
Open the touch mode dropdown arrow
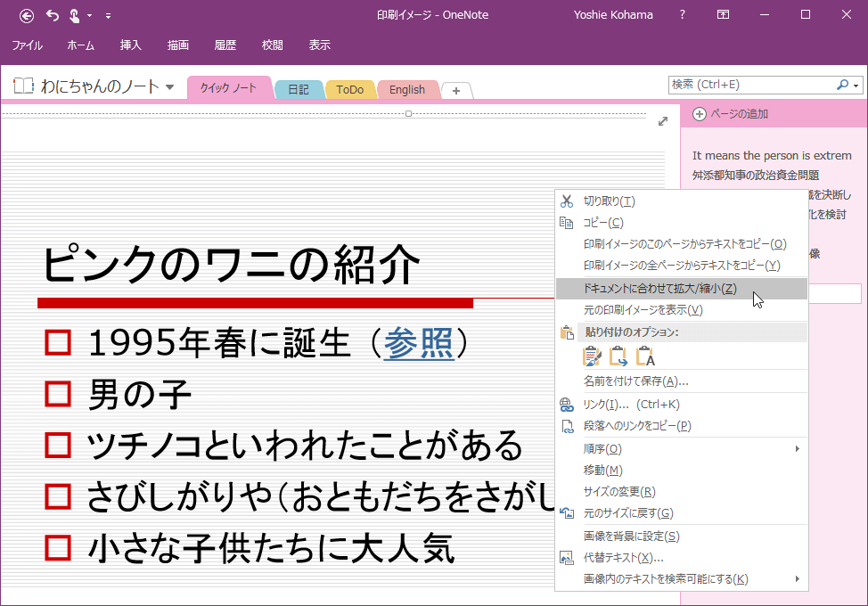tap(89, 15)
